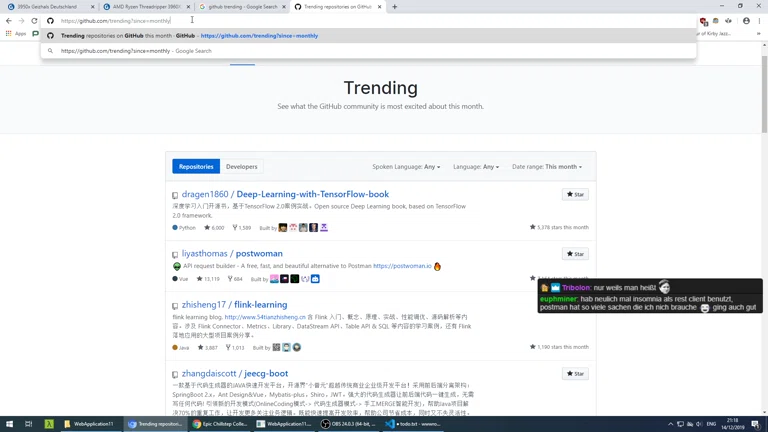Switch to the github trending Google Search tab

click(240, 7)
